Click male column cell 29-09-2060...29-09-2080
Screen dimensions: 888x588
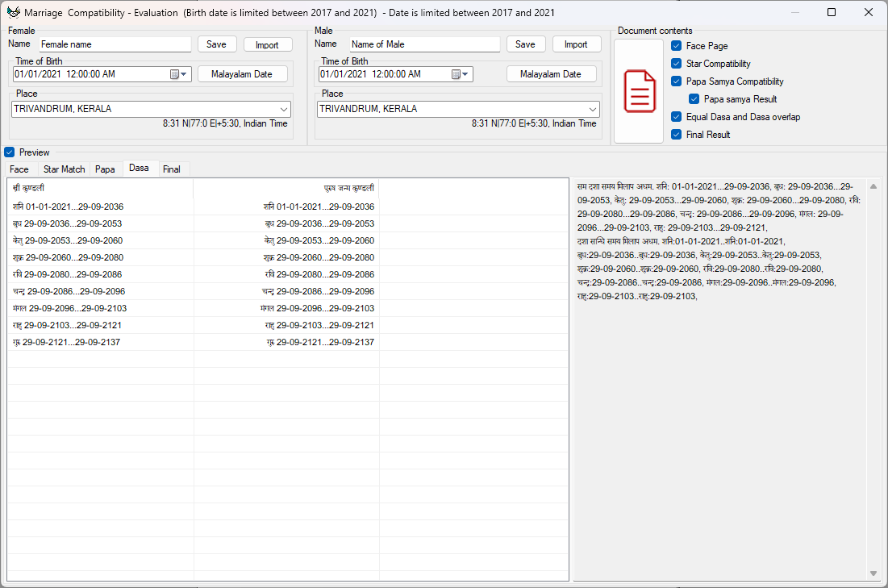pyautogui.click(x=286, y=258)
